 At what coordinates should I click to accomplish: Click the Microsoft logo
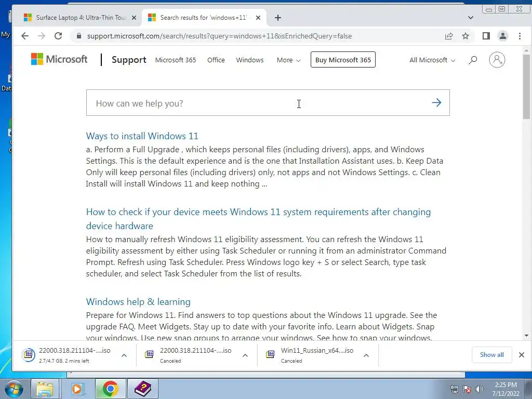click(59, 59)
